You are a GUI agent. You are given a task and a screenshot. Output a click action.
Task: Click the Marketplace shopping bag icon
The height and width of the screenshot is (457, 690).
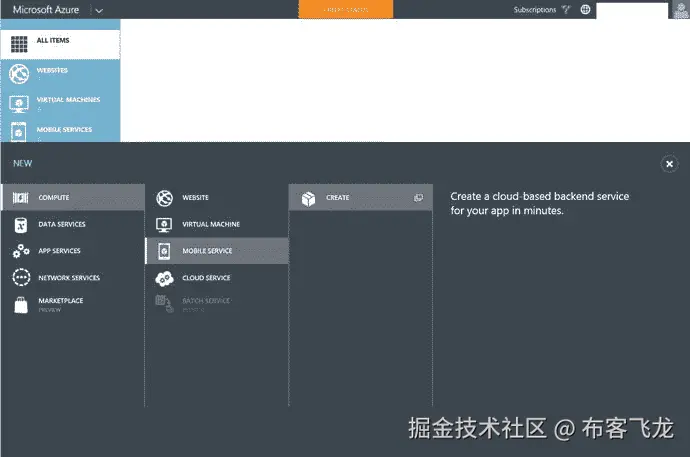pos(21,305)
